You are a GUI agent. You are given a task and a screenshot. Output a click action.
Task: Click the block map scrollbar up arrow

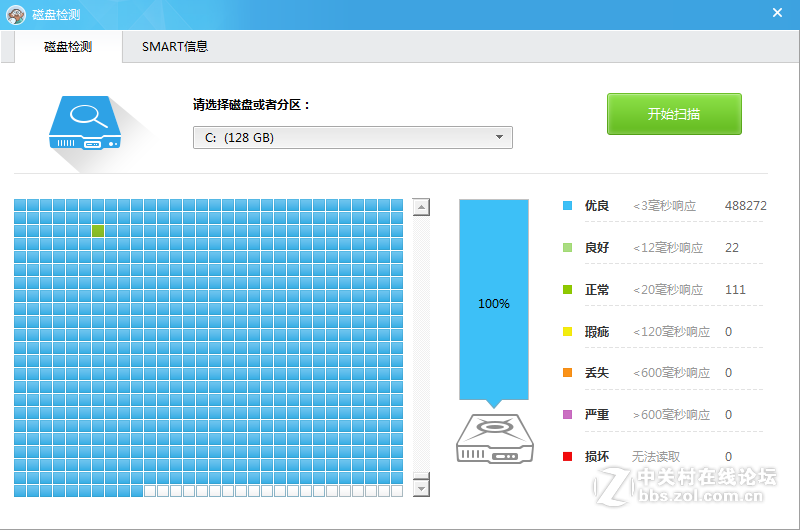[421, 207]
